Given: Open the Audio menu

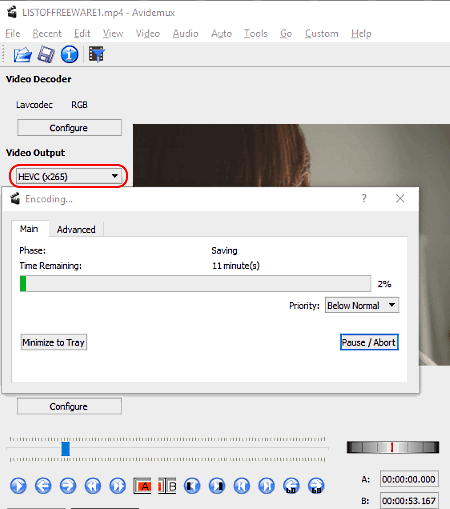Looking at the screenshot, I should [x=185, y=34].
